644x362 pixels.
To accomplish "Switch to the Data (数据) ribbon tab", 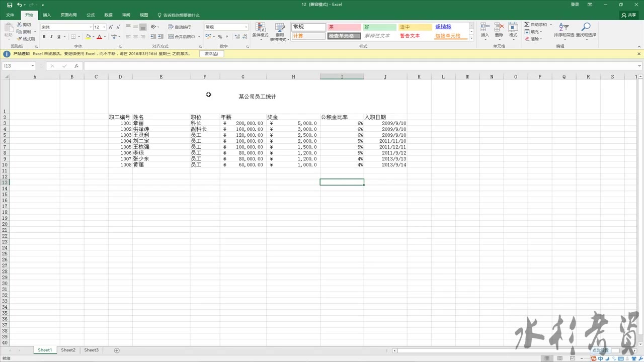I will pyautogui.click(x=108, y=15).
